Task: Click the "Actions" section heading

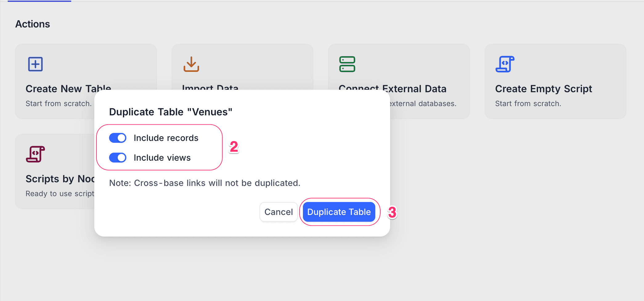Action: pos(33,24)
